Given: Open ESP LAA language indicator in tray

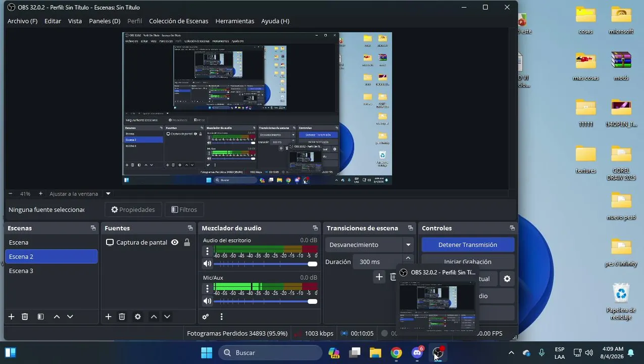Looking at the screenshot, I should click(560, 353).
